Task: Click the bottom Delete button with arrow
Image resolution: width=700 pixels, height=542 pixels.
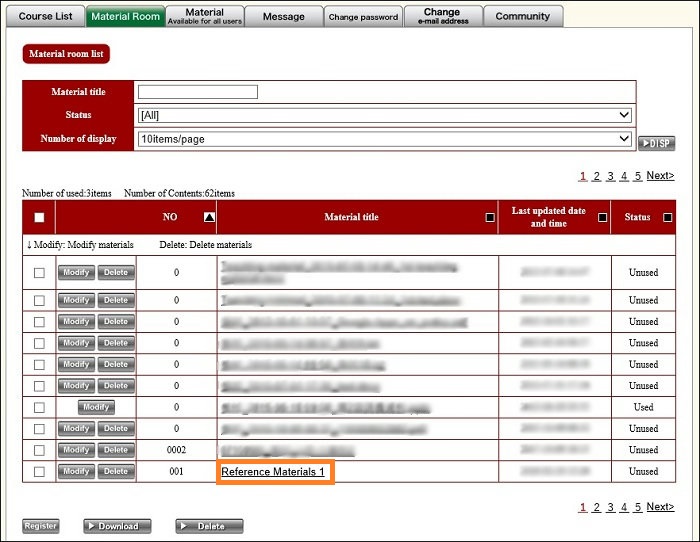Action: [x=209, y=526]
